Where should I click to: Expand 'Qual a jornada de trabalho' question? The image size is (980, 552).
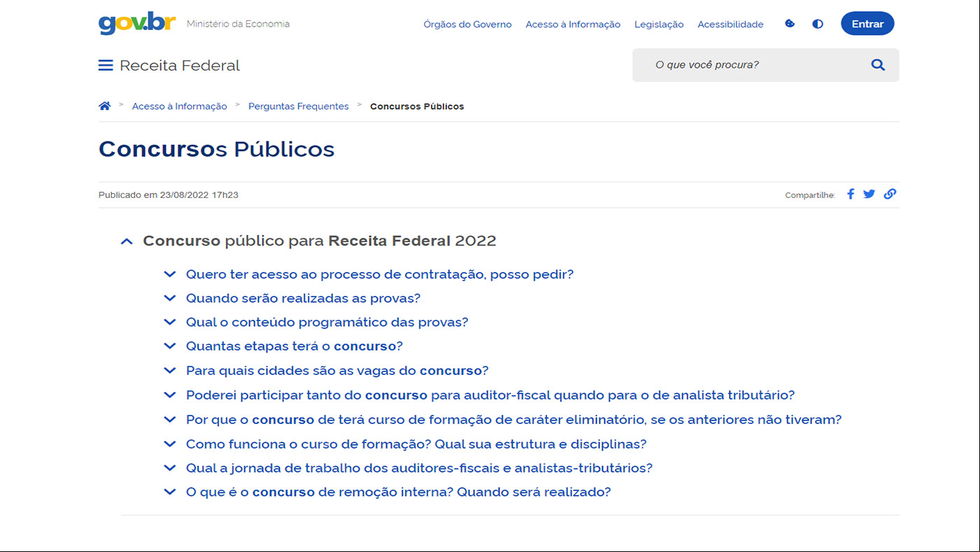click(408, 468)
